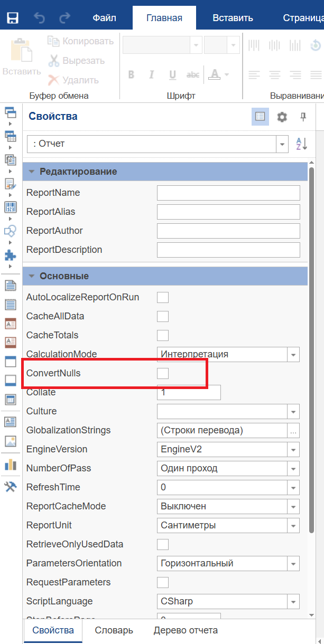Select the image component icon in the toolbox
This screenshot has width=324, height=644.
point(11,441)
